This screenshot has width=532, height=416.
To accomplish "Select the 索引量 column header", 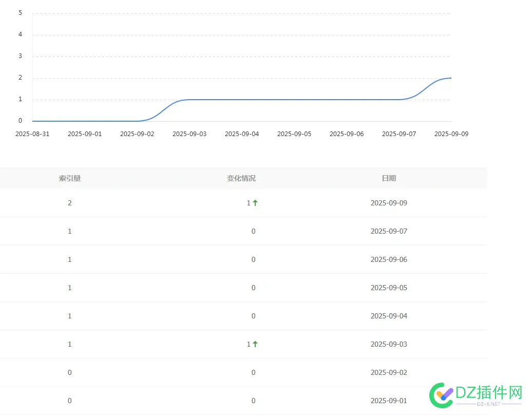I will point(70,178).
